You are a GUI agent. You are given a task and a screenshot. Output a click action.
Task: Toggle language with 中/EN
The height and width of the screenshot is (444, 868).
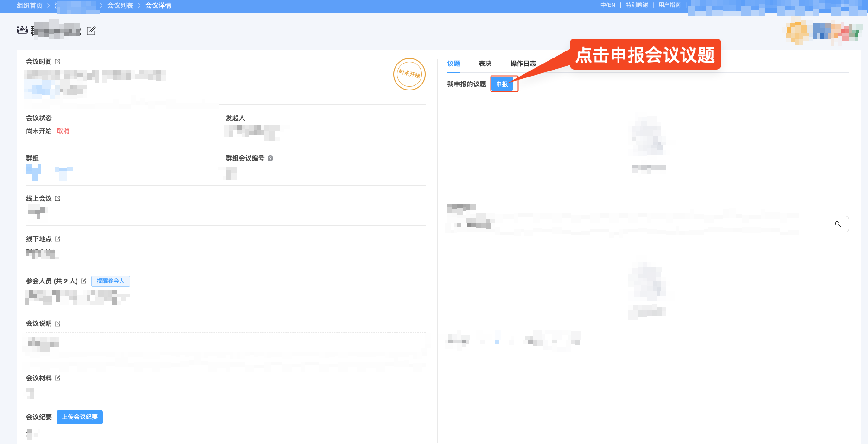[x=607, y=5]
